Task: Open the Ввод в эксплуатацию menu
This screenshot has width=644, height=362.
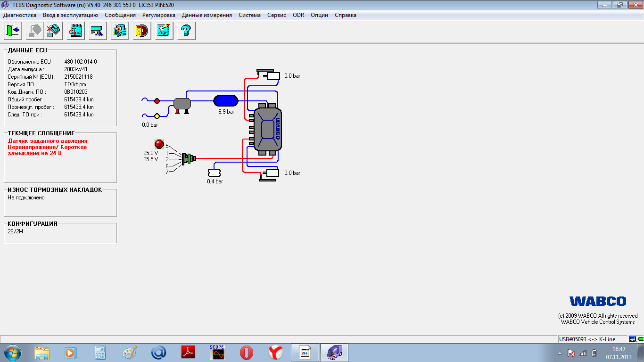Action: [70, 15]
